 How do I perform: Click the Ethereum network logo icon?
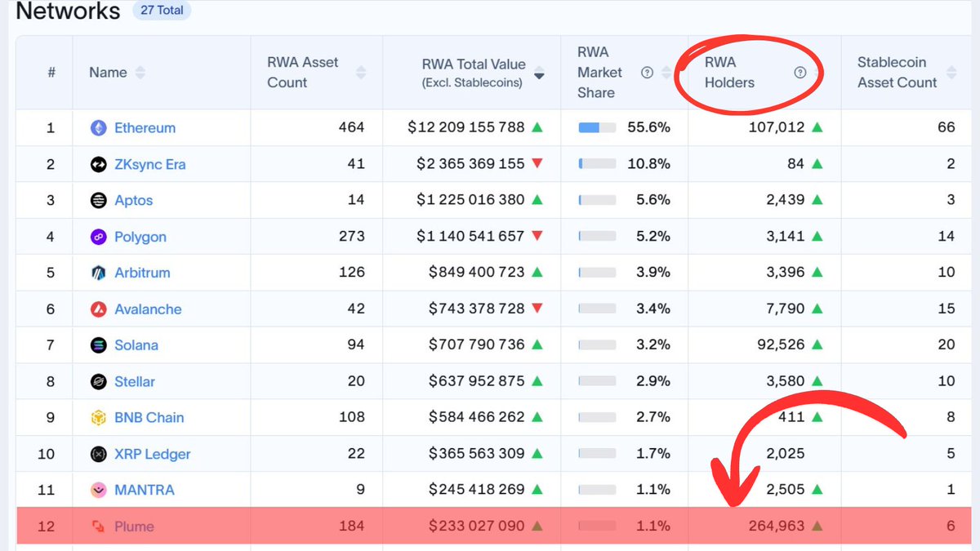(x=99, y=128)
